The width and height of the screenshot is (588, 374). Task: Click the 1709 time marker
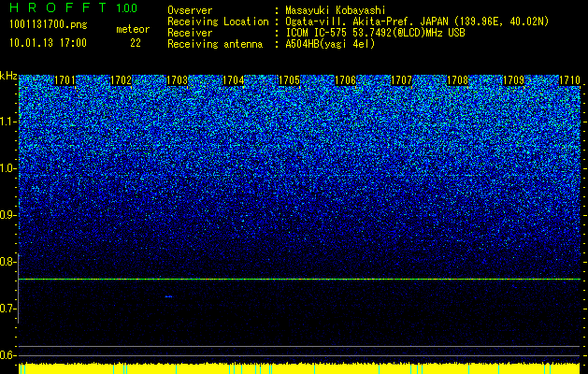tap(513, 80)
